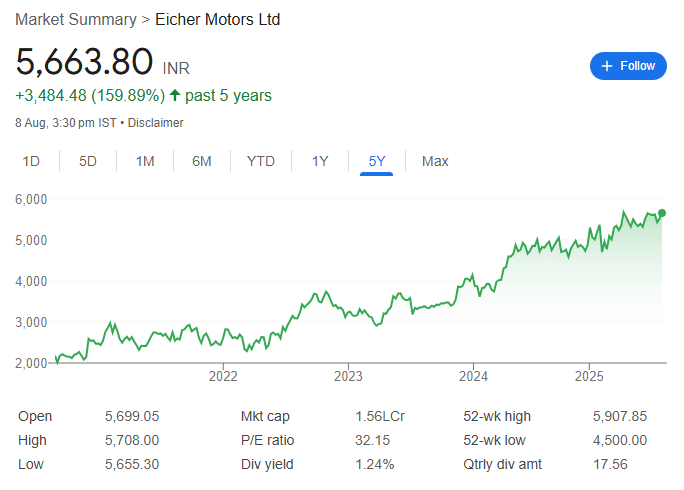Click the Low value 5,655.30
Screen dimensions: 684x490
132,464
